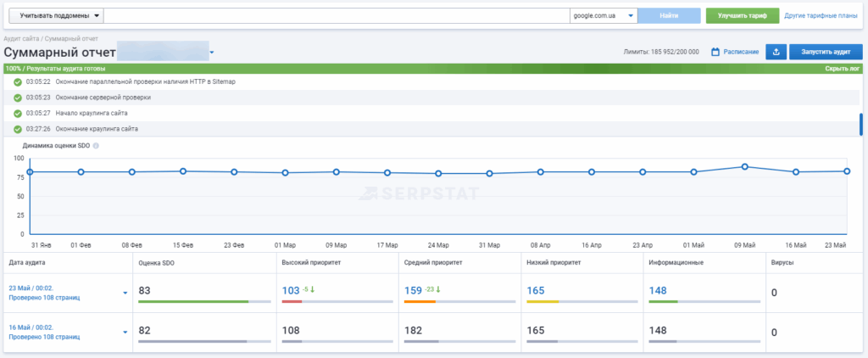Expand the 16 Май audit date row
The height and width of the screenshot is (358, 868).
[125, 333]
